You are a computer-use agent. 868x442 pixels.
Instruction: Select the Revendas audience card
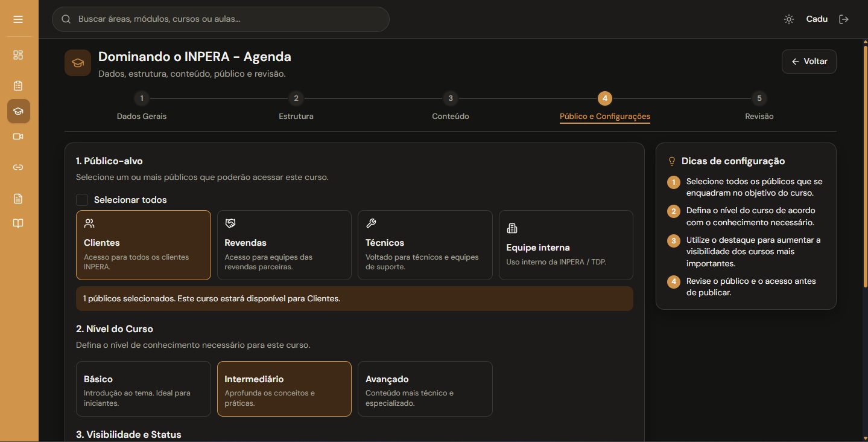[x=284, y=245]
